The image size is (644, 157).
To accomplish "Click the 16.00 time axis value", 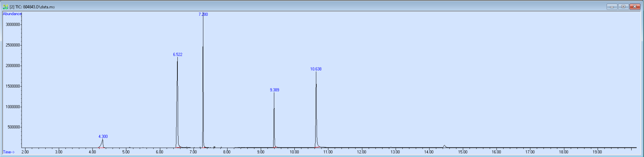I will pos(496,152).
